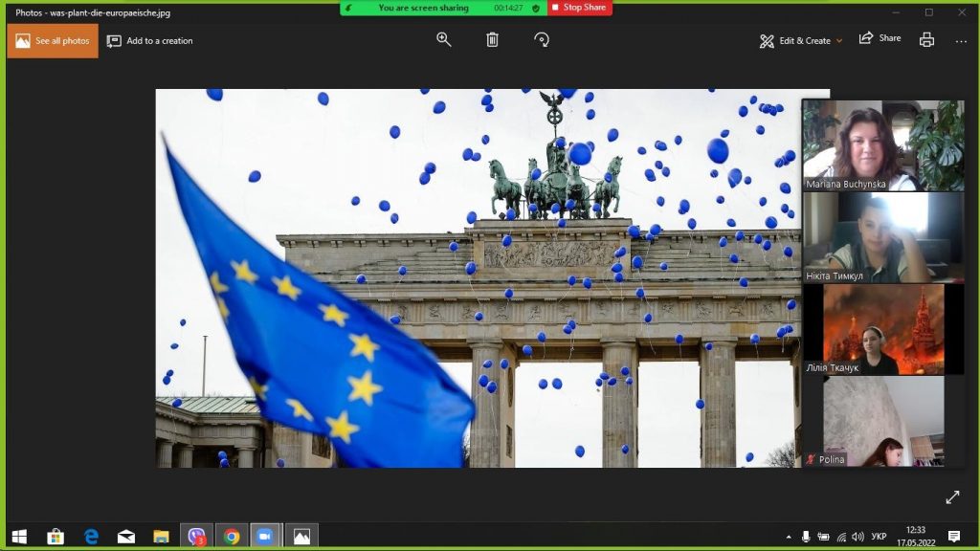Click the Photos app icon on the taskbar

pos(301,537)
